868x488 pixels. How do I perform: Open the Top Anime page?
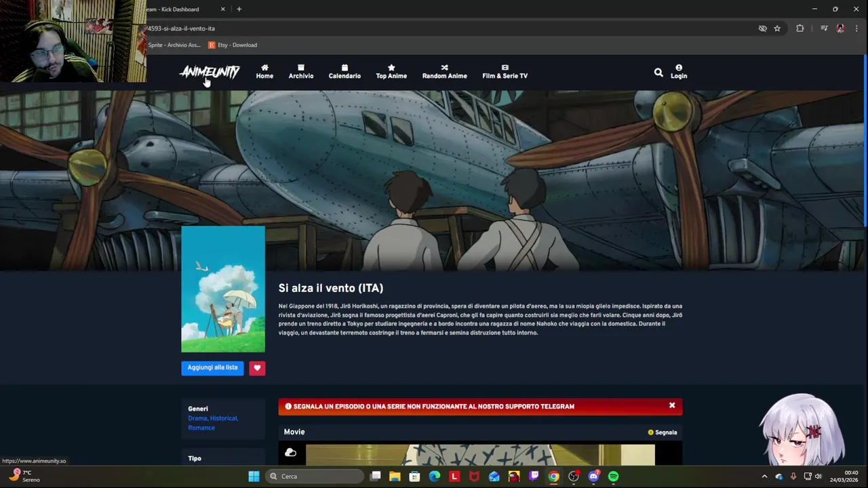click(x=391, y=72)
